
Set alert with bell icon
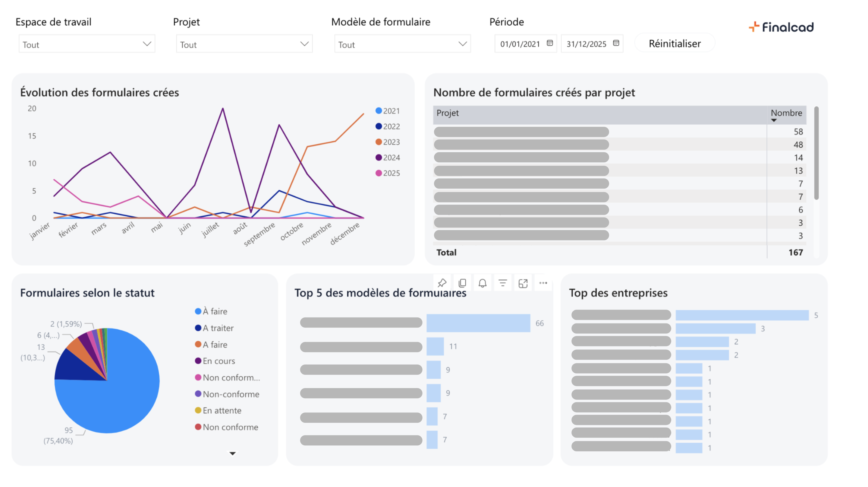pyautogui.click(x=483, y=283)
